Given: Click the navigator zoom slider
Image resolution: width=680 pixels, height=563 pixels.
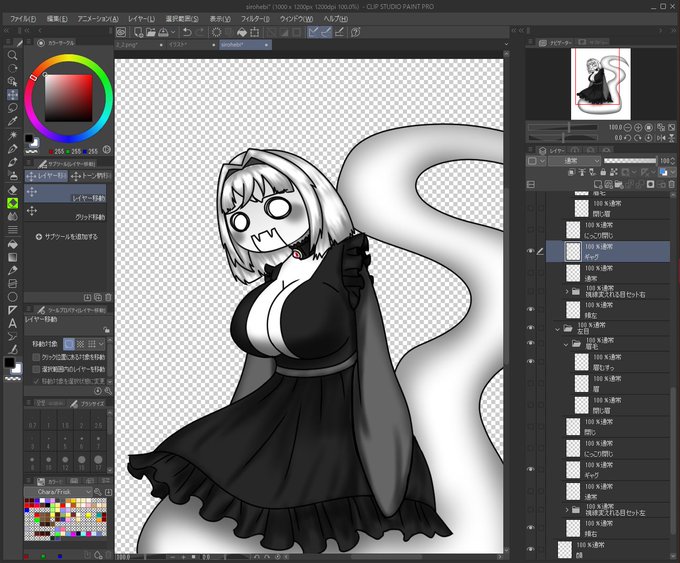Looking at the screenshot, I should tap(562, 128).
